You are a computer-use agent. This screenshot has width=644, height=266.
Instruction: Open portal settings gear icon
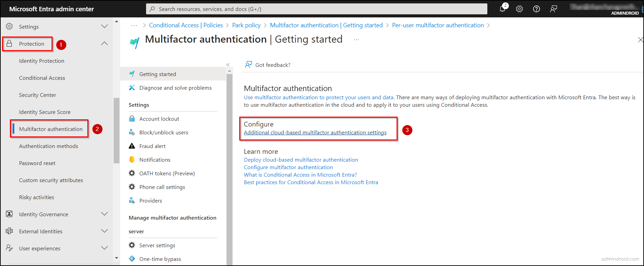click(519, 9)
